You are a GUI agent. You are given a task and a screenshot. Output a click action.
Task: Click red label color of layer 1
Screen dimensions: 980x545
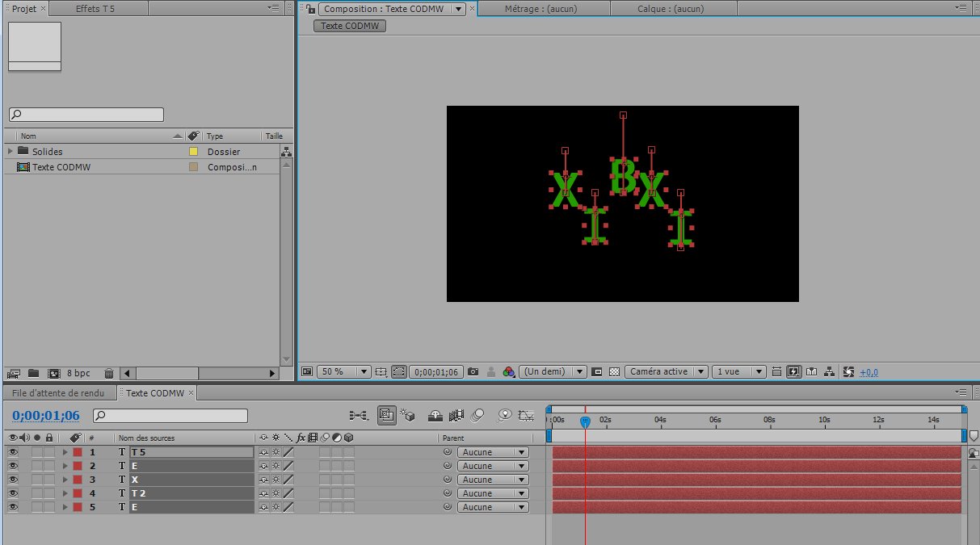pos(78,452)
